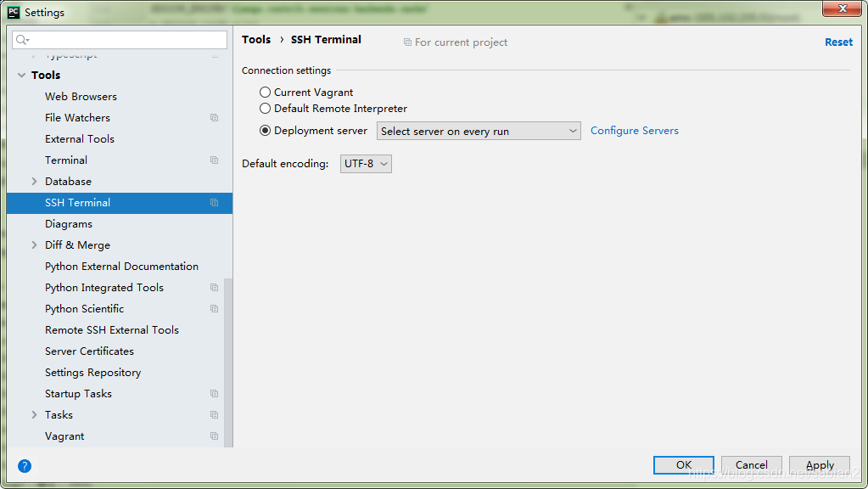Click the Reset link
868x489 pixels.
(x=838, y=42)
